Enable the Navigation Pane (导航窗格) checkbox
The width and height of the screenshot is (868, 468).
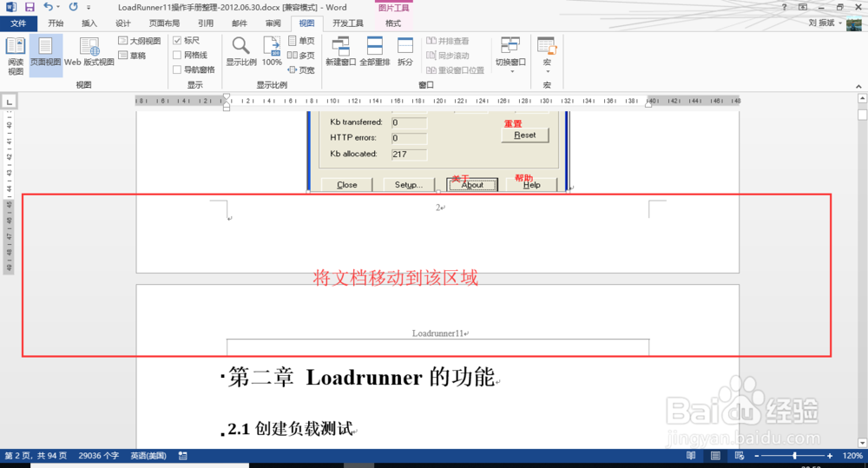[x=177, y=69]
